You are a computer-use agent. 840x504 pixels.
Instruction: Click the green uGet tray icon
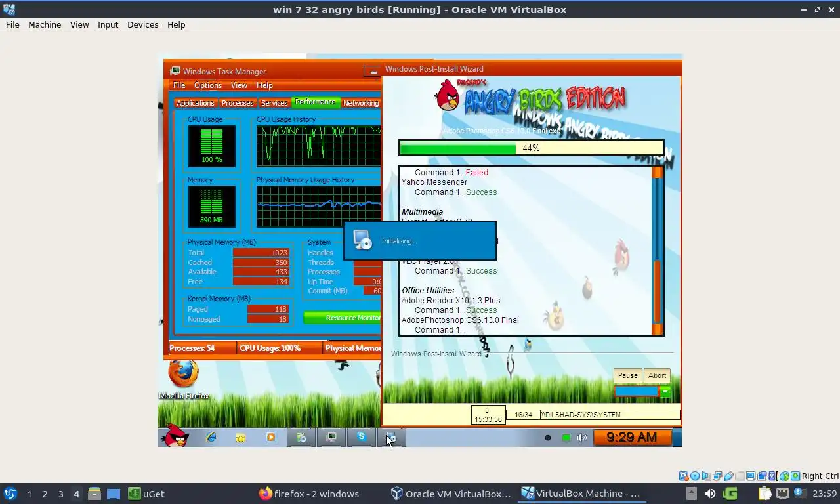coord(730,493)
